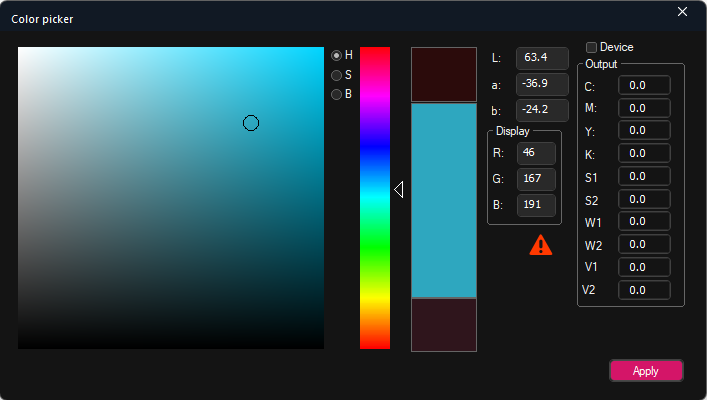Click the red out-of-gamut warning icon
Image resolution: width=707 pixels, height=400 pixels.
pyautogui.click(x=541, y=245)
